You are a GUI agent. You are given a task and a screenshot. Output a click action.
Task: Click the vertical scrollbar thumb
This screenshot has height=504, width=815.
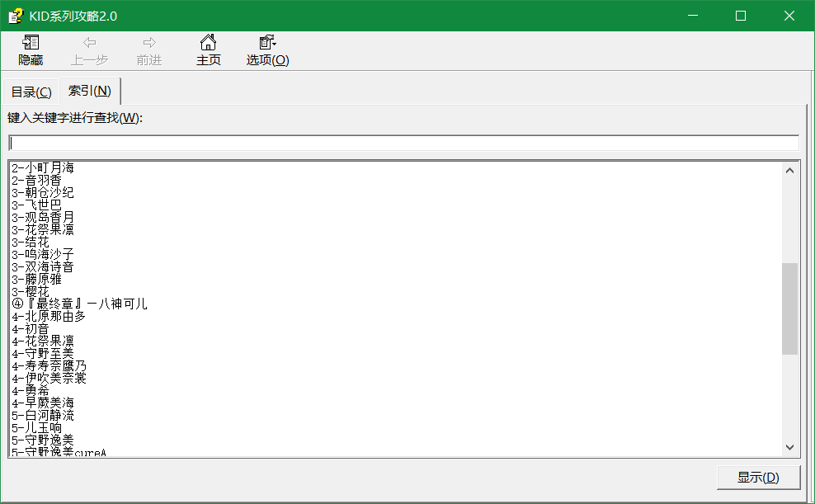click(789, 309)
